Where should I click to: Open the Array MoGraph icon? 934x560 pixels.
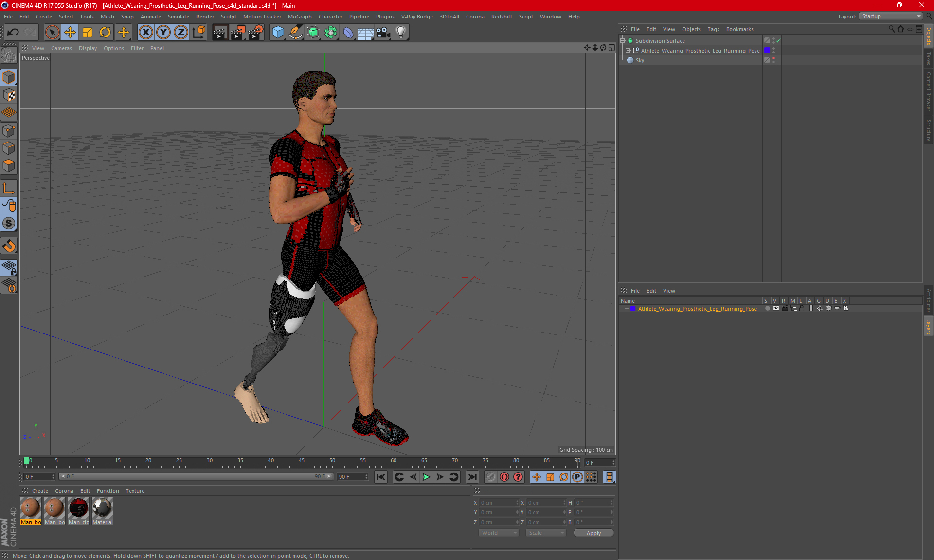[331, 32]
